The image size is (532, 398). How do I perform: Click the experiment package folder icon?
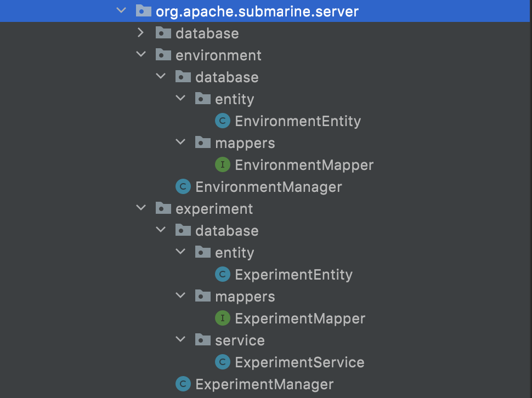163,208
